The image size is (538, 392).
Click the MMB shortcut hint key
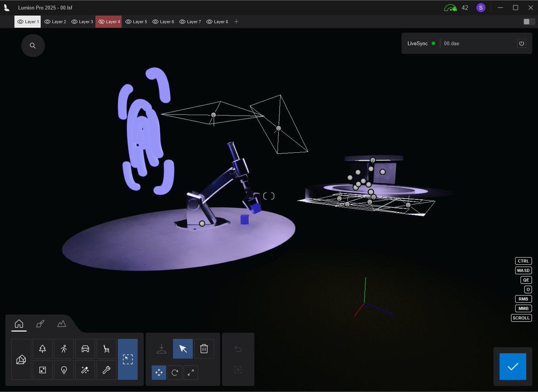point(524,309)
